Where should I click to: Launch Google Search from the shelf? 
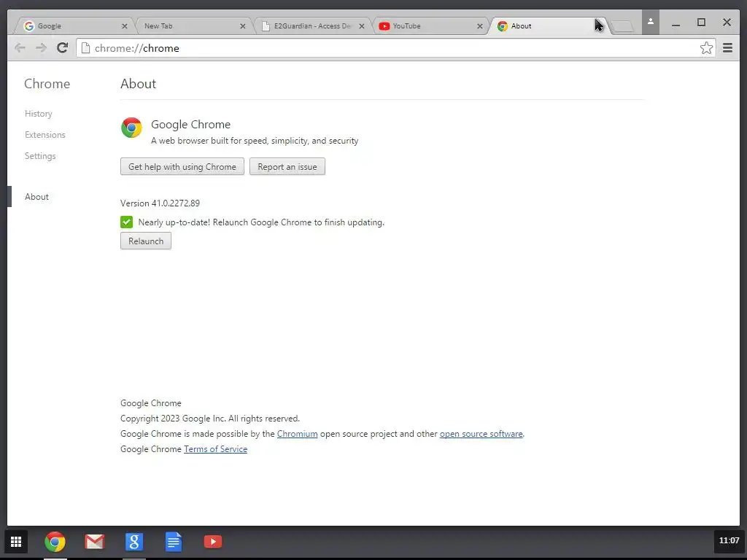point(134,542)
